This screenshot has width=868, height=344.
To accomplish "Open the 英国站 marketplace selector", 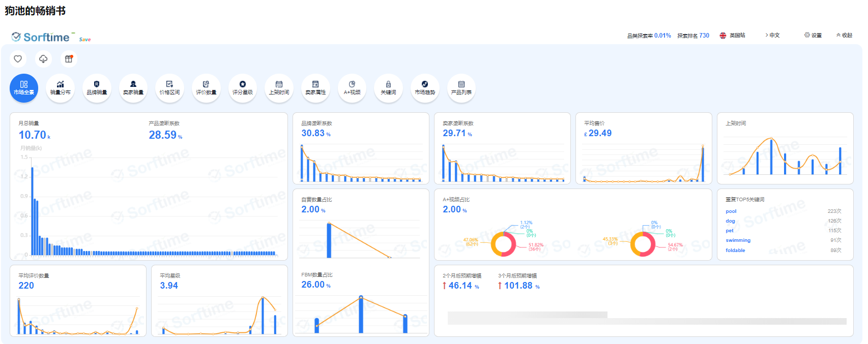I will click(733, 36).
